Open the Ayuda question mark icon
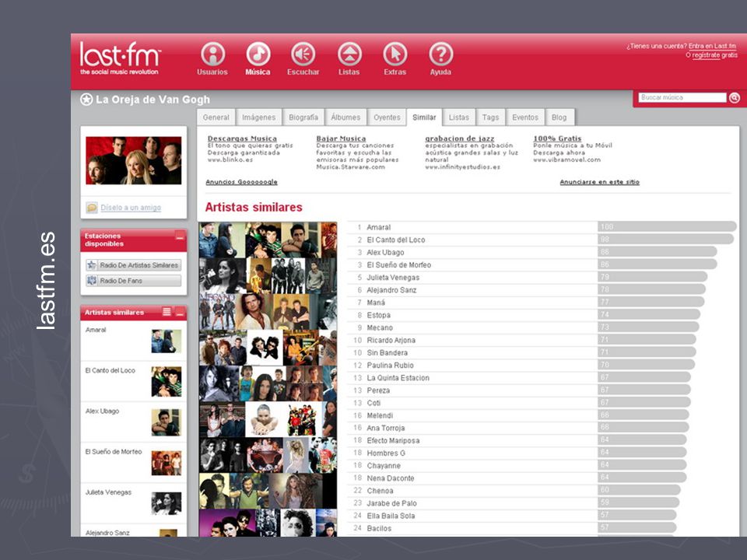The image size is (747, 560). [x=440, y=54]
